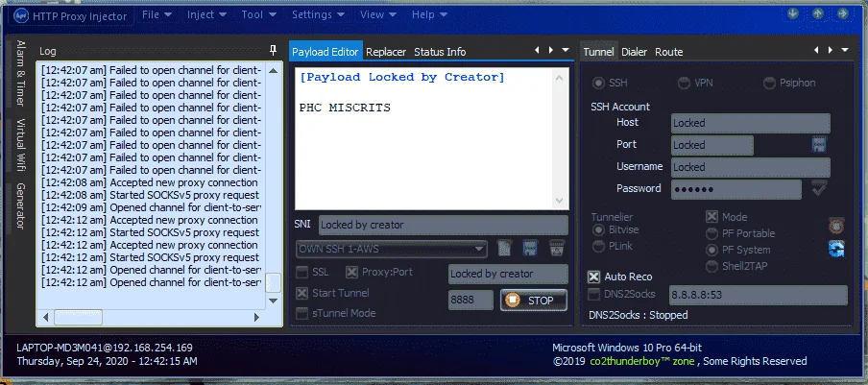Screen dimensions: 868x385
Task: Select the VPN radio button
Action: pos(685,83)
